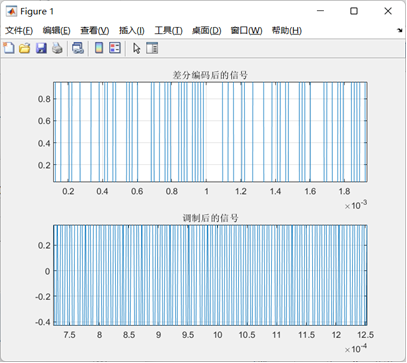Click y-axis tick 0.6 in upper plot
The image size is (407, 363).
coord(44,121)
